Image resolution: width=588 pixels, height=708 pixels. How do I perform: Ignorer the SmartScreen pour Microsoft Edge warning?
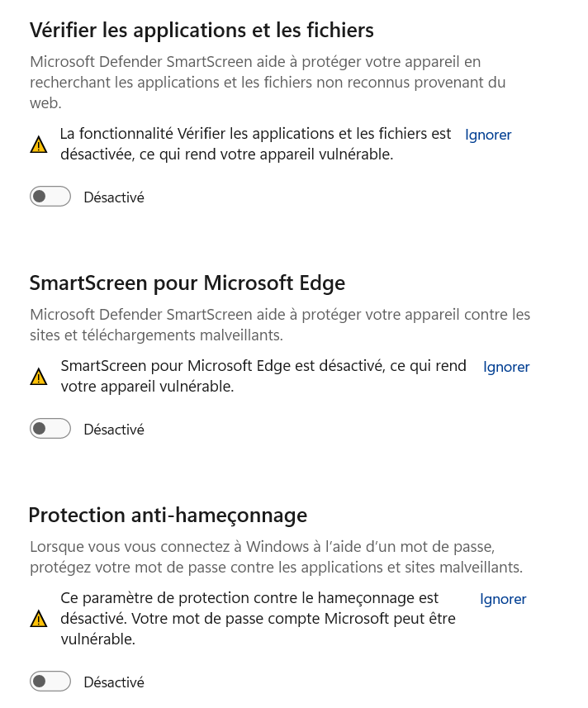point(506,367)
